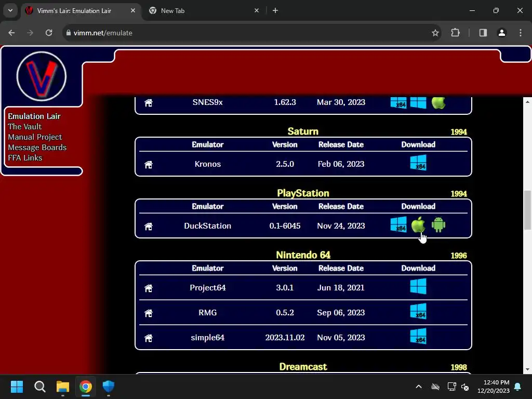
Task: Open Windows taskbar search
Action: click(39, 387)
